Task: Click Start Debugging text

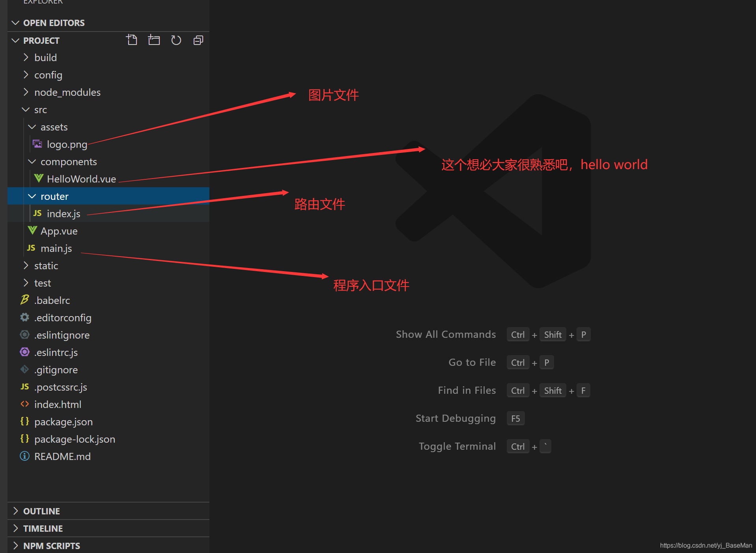Action: tap(455, 419)
